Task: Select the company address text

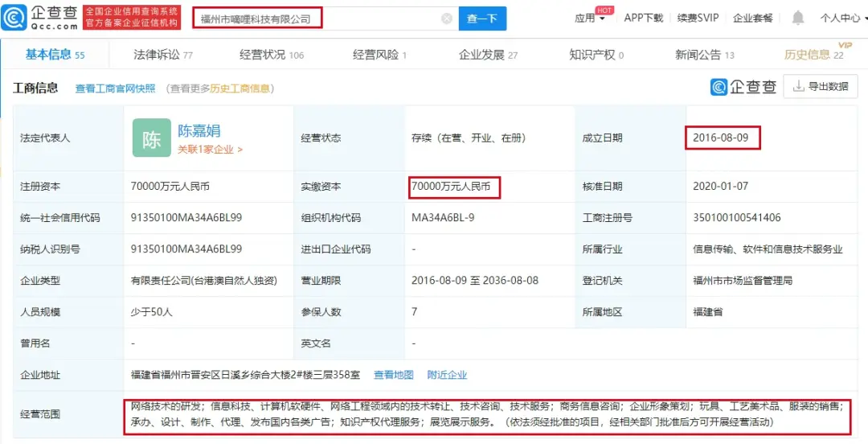Action: 246,375
